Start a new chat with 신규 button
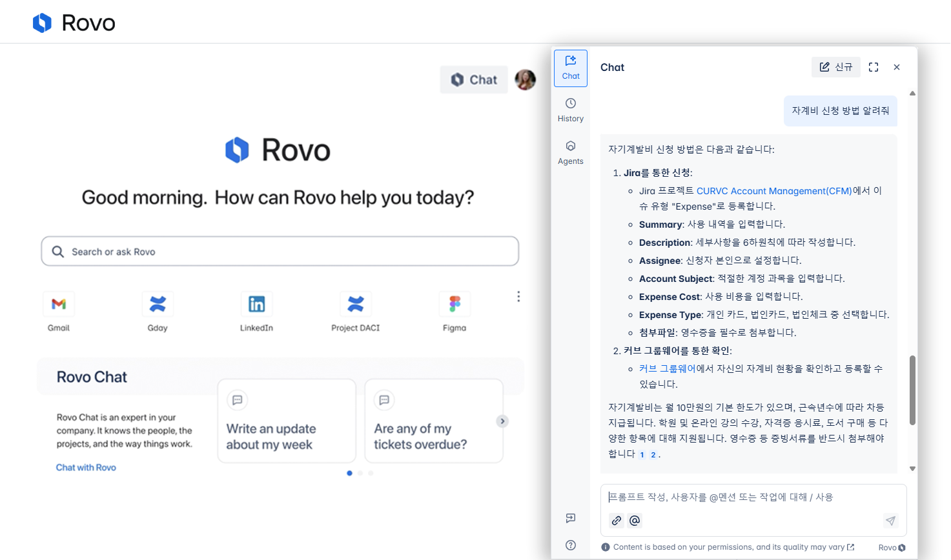This screenshot has width=951, height=560. click(836, 67)
